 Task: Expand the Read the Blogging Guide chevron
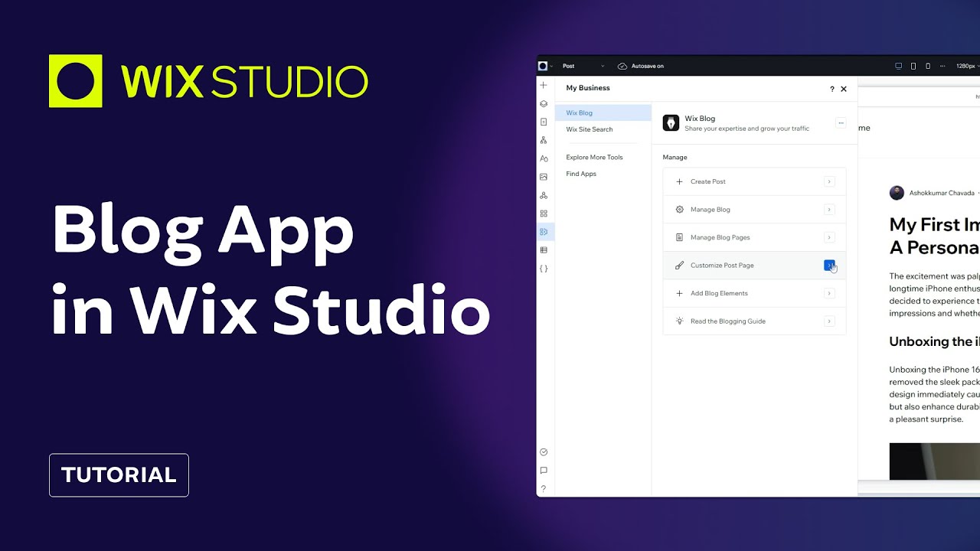pos(829,321)
